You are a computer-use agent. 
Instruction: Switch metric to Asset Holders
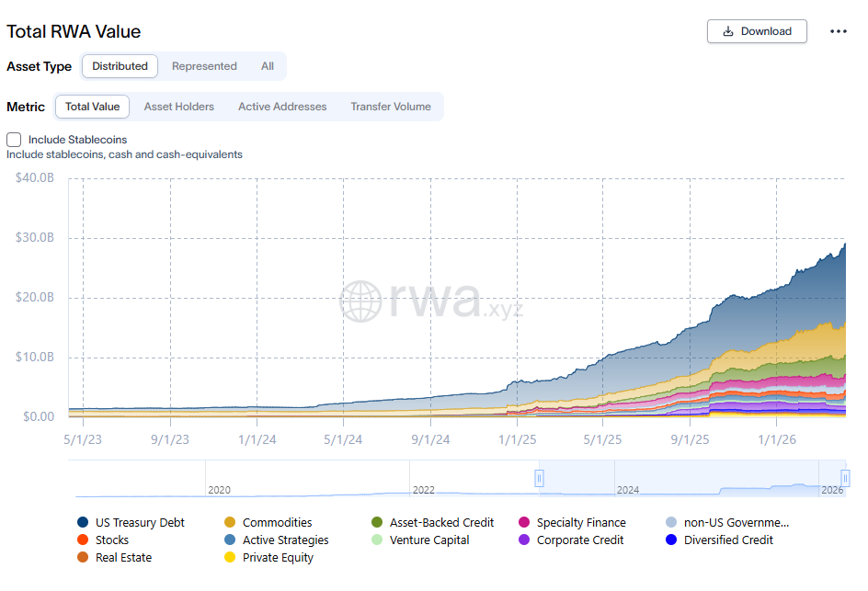point(178,107)
